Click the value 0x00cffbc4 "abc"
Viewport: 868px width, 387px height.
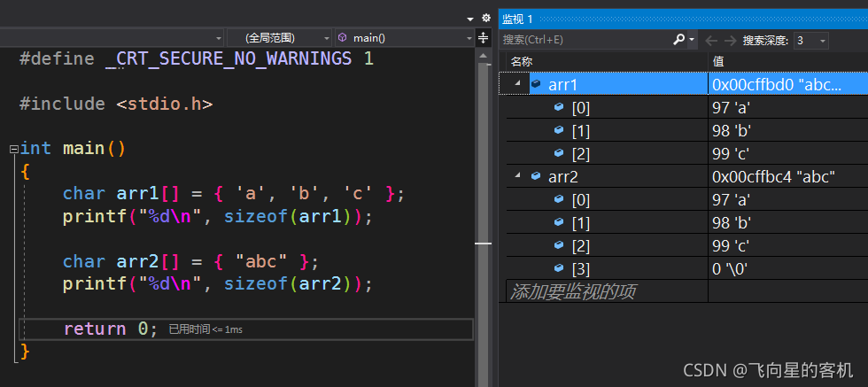pyautogui.click(x=773, y=176)
